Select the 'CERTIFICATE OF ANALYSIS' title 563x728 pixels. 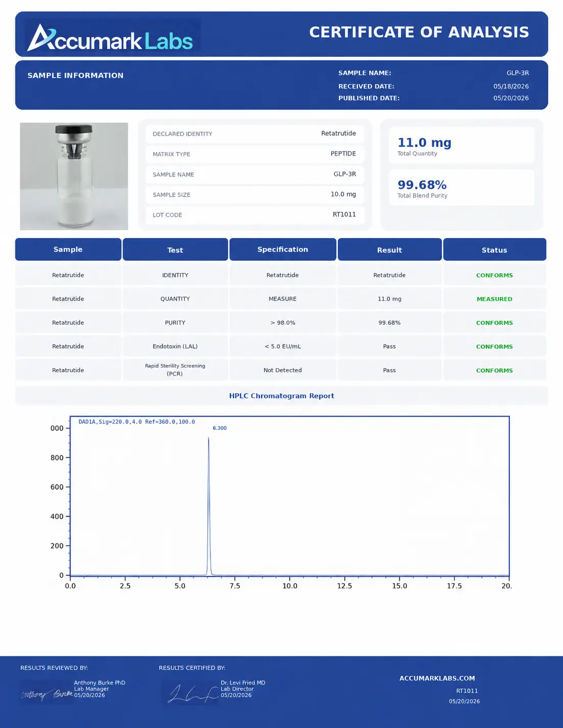click(419, 32)
